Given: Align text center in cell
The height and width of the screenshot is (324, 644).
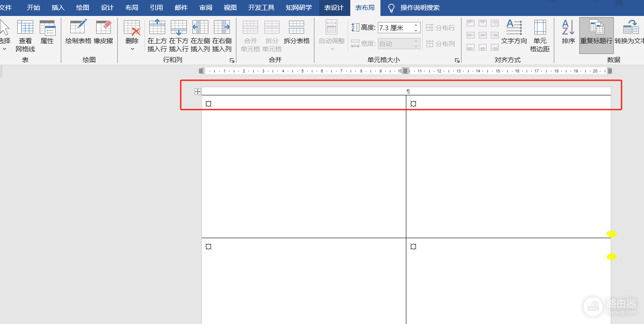Looking at the screenshot, I should point(483,35).
